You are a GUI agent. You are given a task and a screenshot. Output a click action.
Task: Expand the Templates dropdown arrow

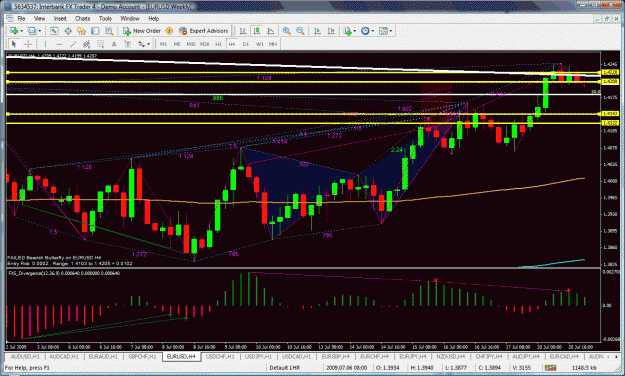391,31
